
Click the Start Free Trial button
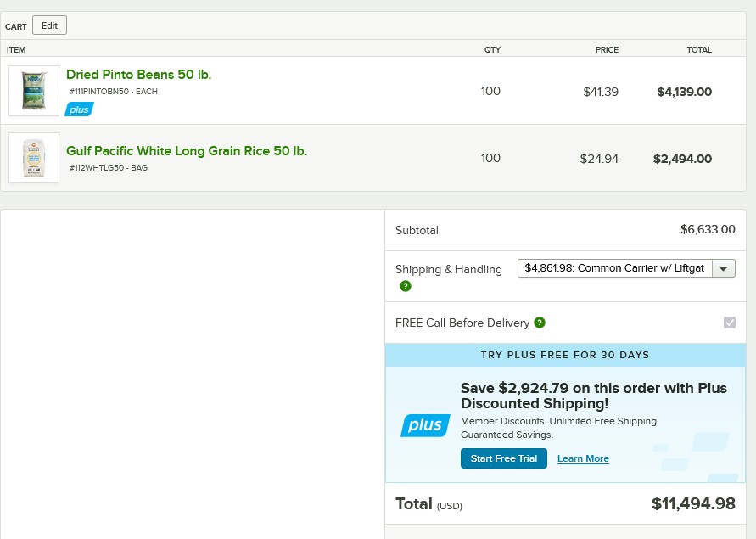tap(503, 458)
